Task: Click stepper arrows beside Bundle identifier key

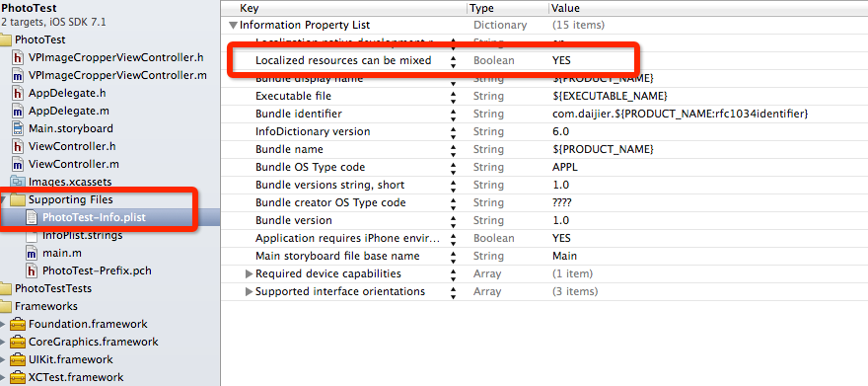Action: pyautogui.click(x=454, y=115)
